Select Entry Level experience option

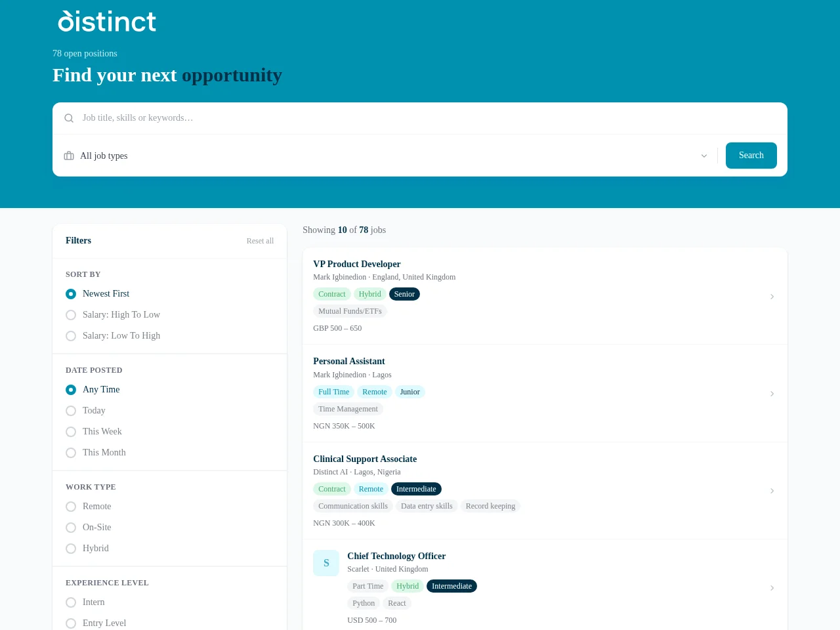click(96, 623)
